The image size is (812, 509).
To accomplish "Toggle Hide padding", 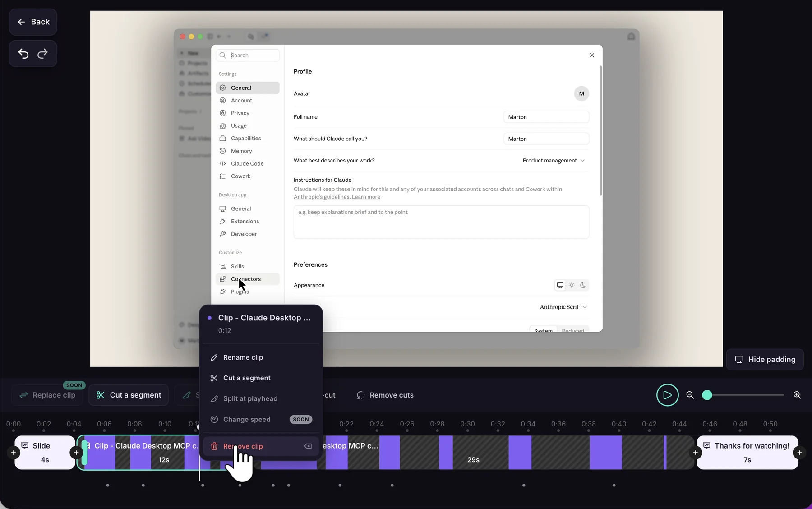I will (765, 359).
